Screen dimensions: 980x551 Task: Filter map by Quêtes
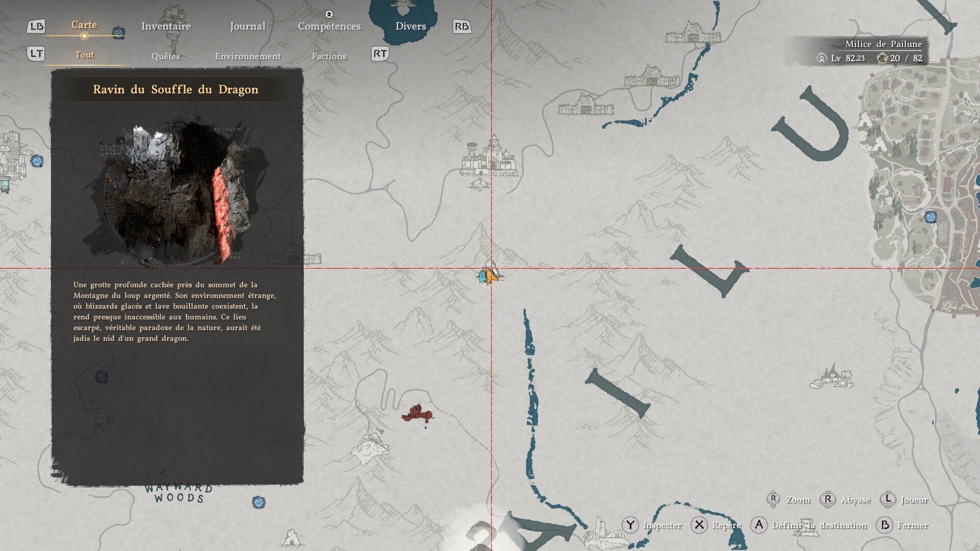[165, 56]
